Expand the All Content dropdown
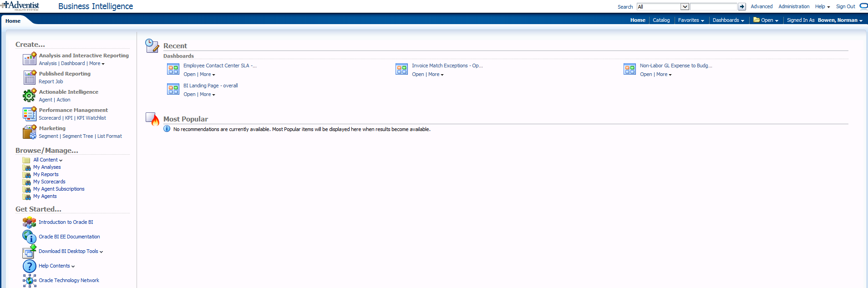The height and width of the screenshot is (288, 868). (x=48, y=160)
